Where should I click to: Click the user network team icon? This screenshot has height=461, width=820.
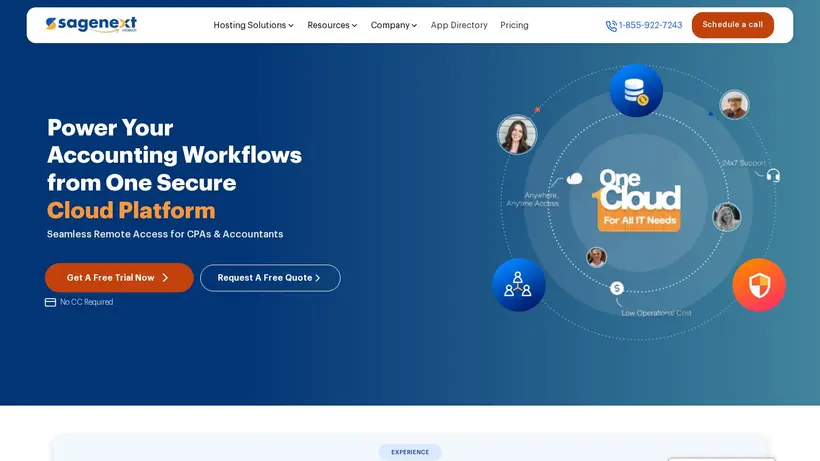(x=518, y=285)
